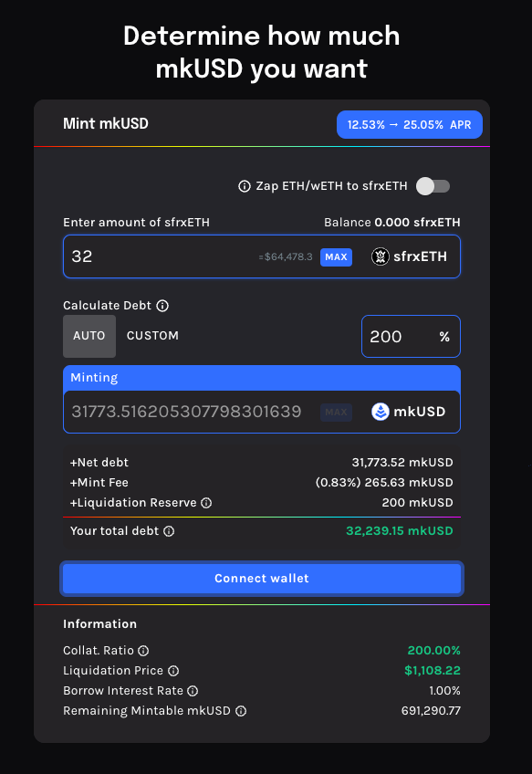Click the Borrow Interest Rate info icon
Viewport: 532px width, 774px height.
(x=193, y=691)
